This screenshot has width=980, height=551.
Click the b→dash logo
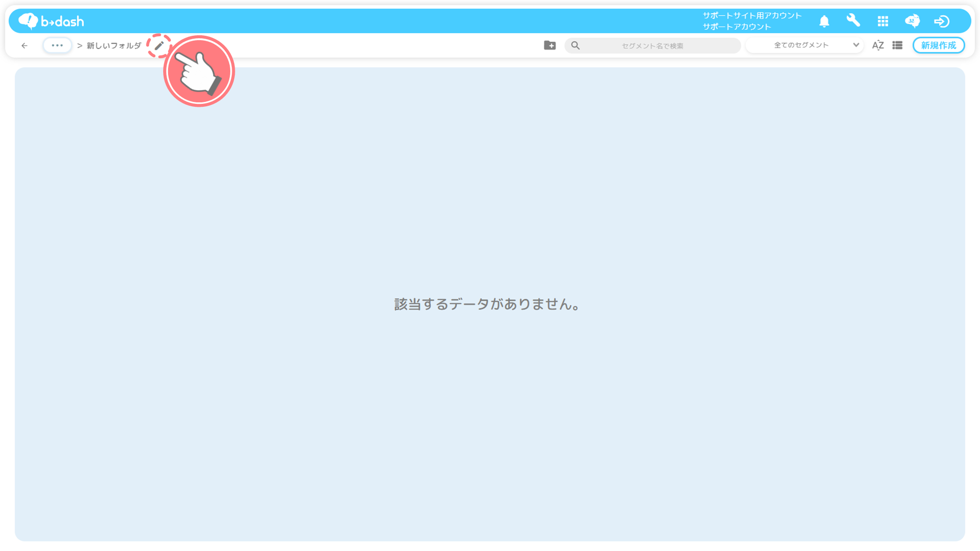pyautogui.click(x=51, y=21)
